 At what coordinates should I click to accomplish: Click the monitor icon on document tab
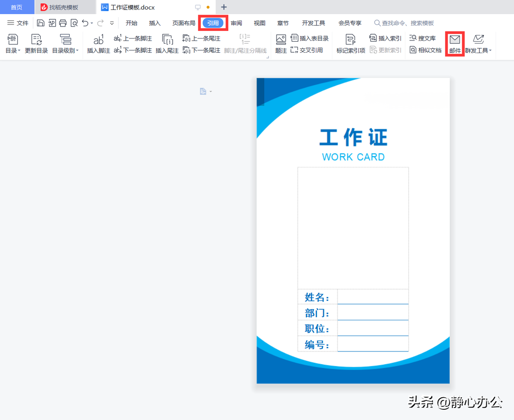point(198,7)
